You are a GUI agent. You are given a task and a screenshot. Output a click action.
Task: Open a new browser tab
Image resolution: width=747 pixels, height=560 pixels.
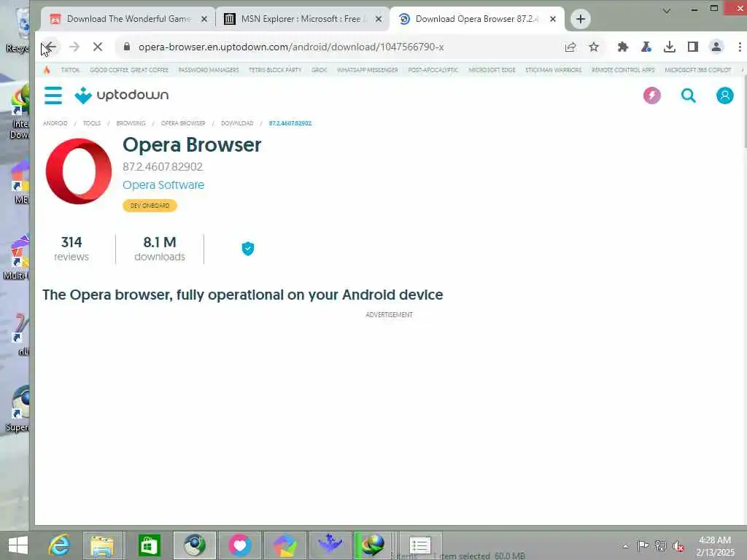[580, 19]
